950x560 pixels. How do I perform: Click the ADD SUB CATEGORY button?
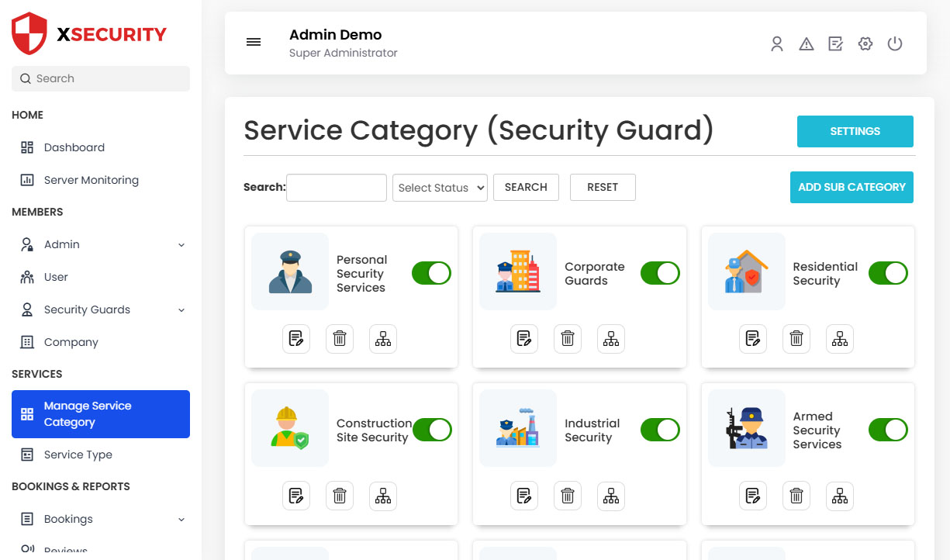tap(852, 187)
